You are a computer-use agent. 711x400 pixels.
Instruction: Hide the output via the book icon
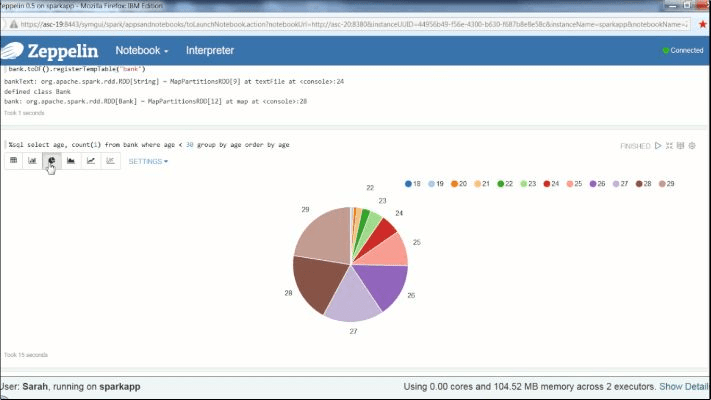coord(681,146)
